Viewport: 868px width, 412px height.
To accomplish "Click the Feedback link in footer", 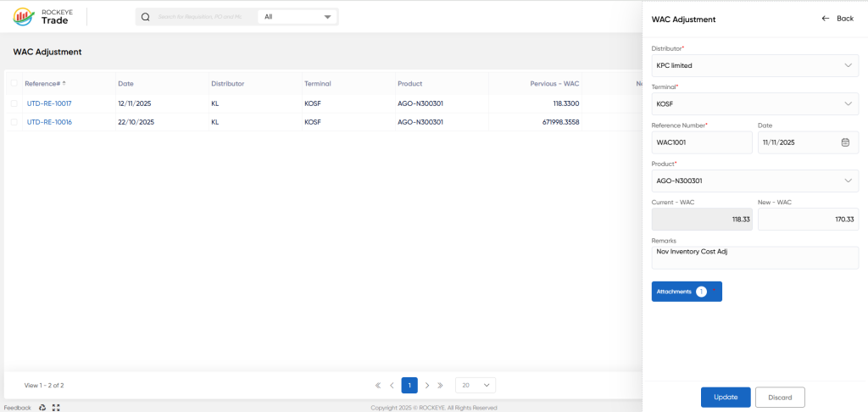I will (x=18, y=408).
